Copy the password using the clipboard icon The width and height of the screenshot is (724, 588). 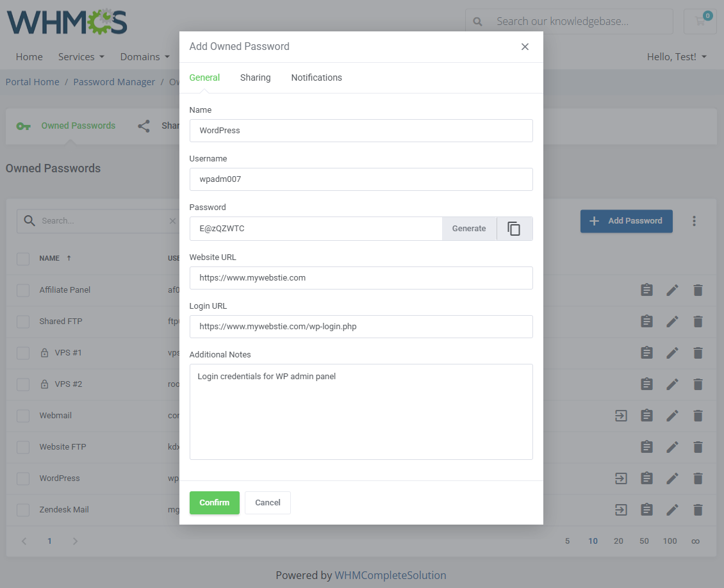click(514, 229)
